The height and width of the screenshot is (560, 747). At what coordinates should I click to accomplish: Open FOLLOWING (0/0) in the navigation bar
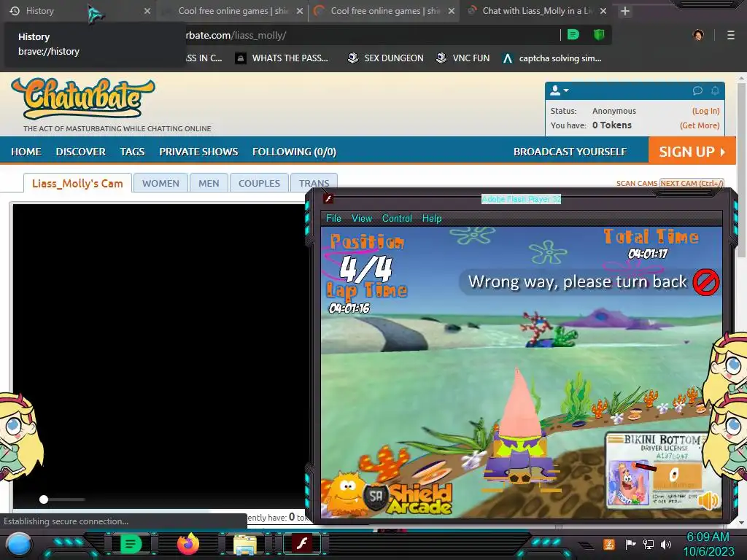(294, 152)
